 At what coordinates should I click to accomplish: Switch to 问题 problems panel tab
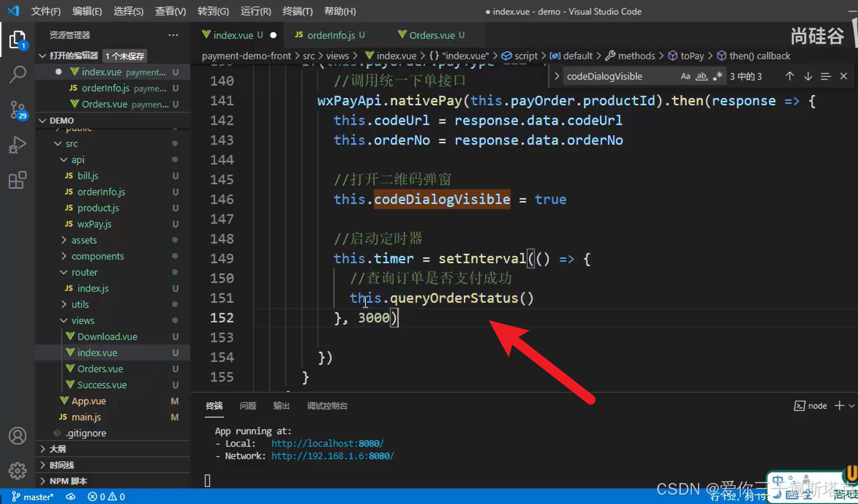[248, 406]
